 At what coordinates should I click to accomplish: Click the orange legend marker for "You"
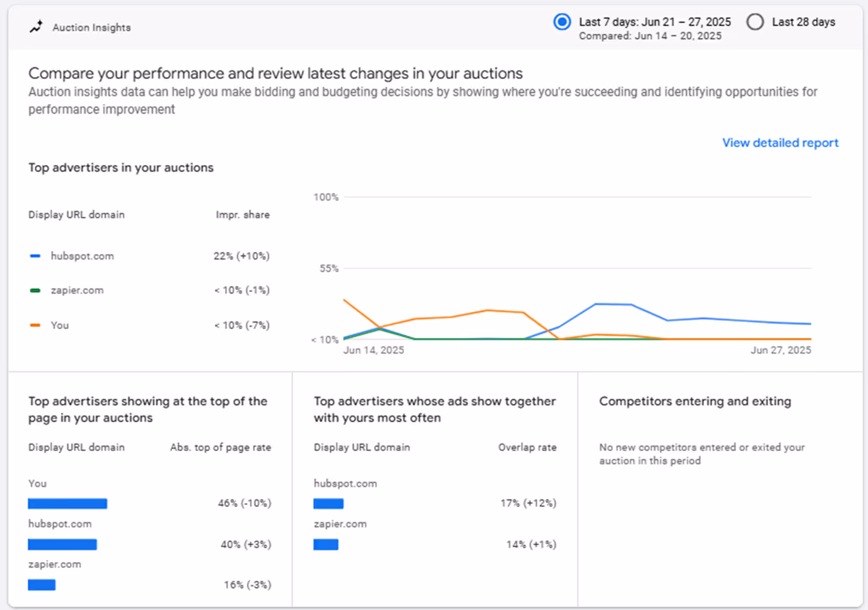(x=35, y=324)
